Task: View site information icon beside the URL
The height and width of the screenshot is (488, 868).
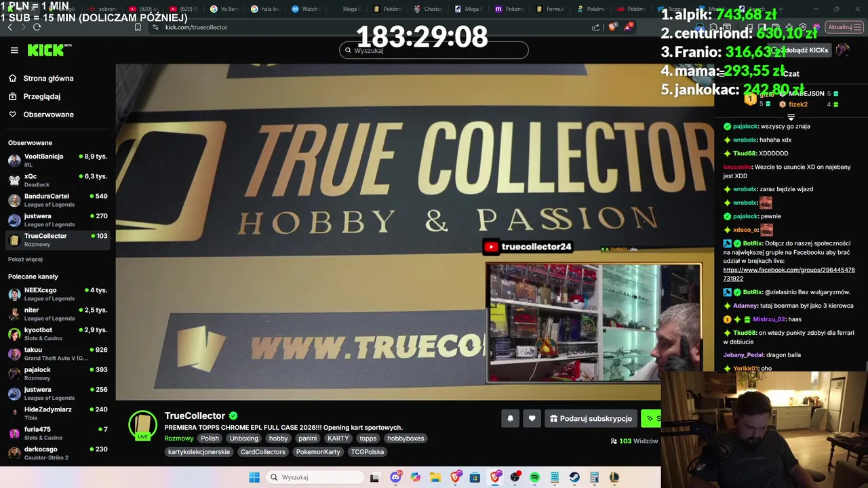Action: (155, 27)
